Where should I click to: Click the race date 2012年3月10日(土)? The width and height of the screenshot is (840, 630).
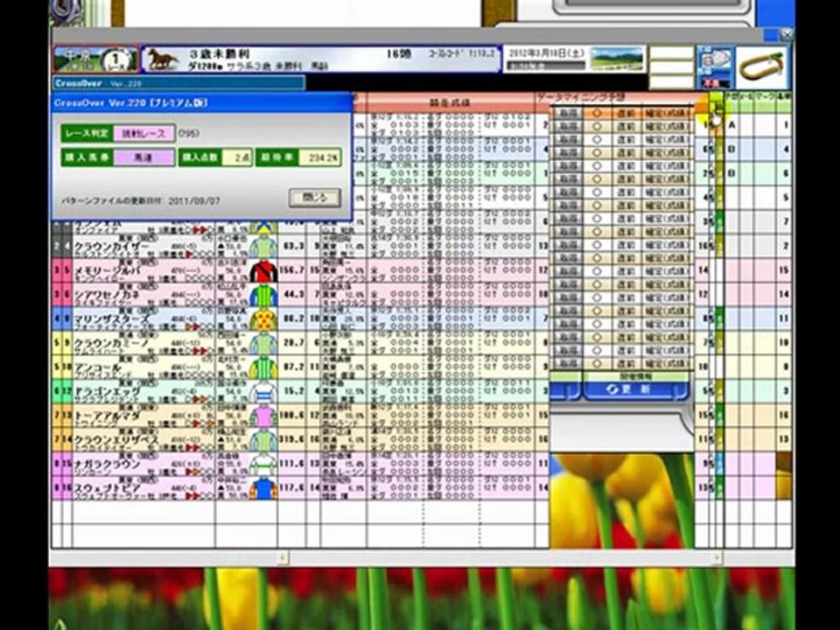[x=545, y=53]
